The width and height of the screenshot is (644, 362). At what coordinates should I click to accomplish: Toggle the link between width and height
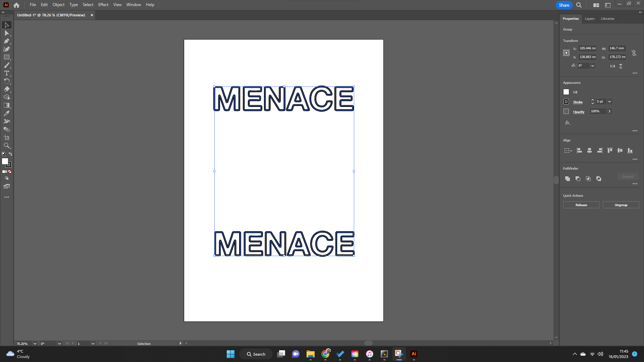pyautogui.click(x=634, y=53)
